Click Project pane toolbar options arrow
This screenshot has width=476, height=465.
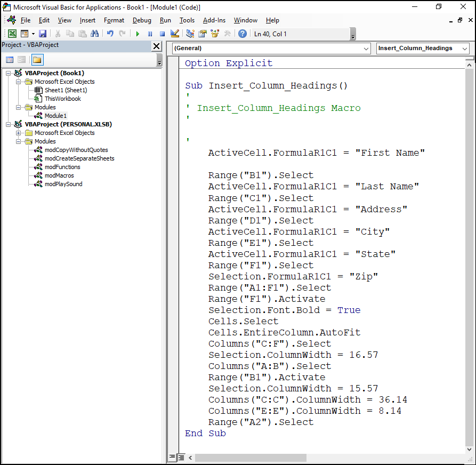pyautogui.click(x=159, y=60)
